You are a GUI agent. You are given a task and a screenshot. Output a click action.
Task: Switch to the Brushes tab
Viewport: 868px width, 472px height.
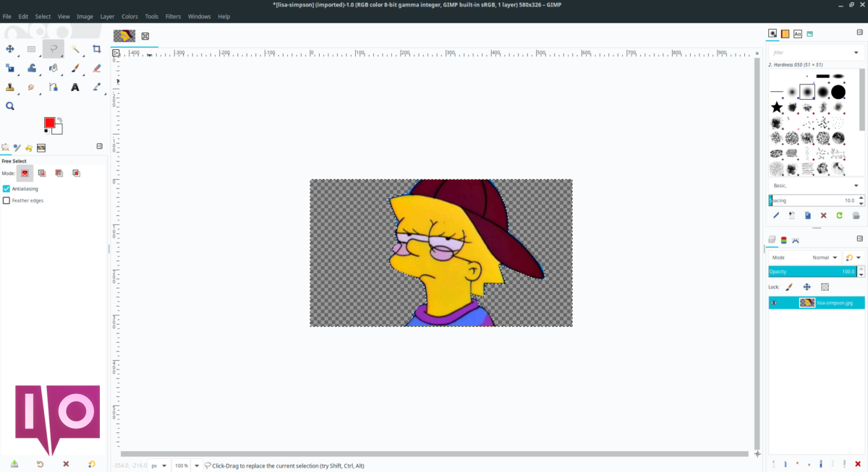(773, 33)
